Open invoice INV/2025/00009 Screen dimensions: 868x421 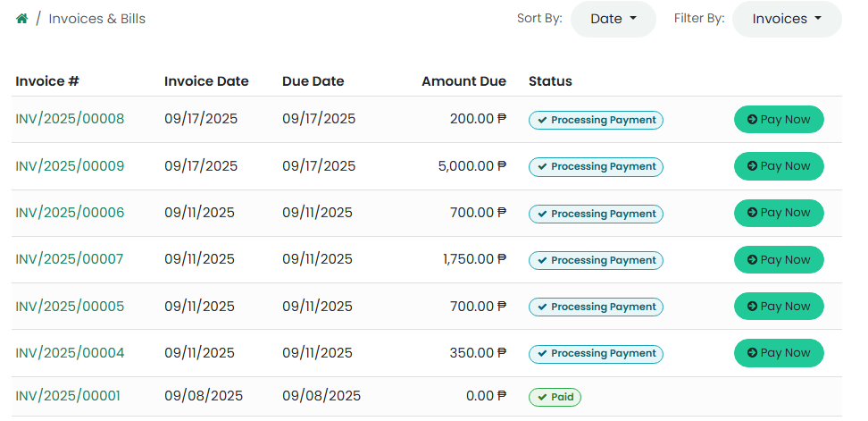point(70,166)
